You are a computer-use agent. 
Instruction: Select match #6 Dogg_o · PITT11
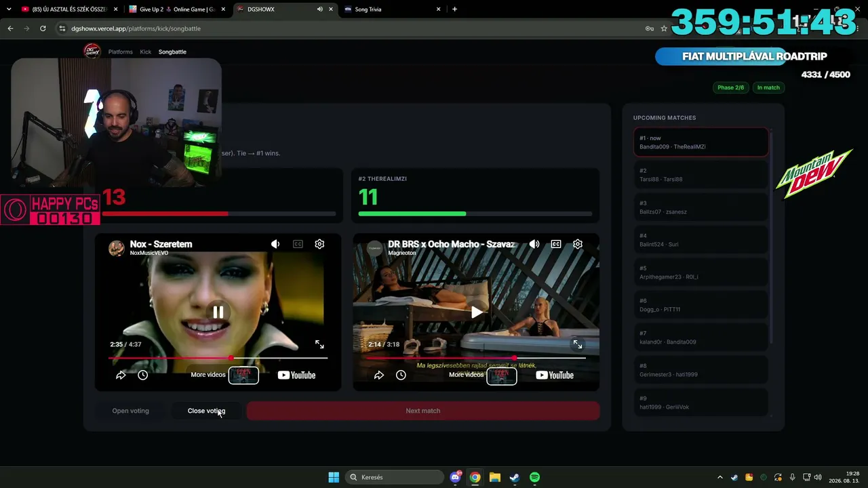click(701, 305)
